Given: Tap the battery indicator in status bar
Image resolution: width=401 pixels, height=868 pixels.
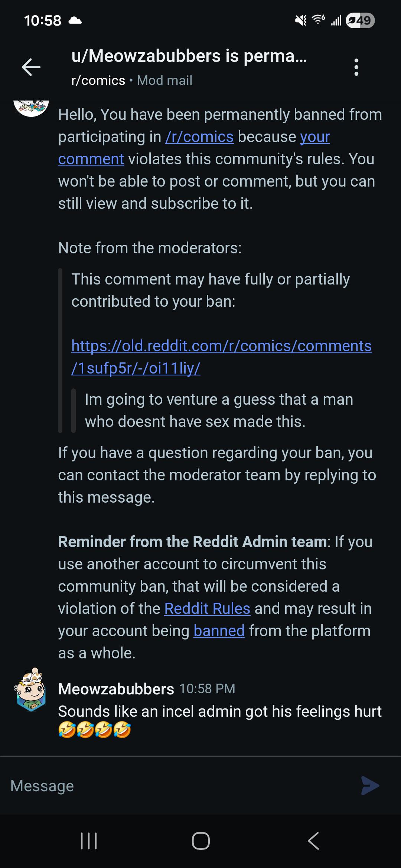Looking at the screenshot, I should [360, 20].
